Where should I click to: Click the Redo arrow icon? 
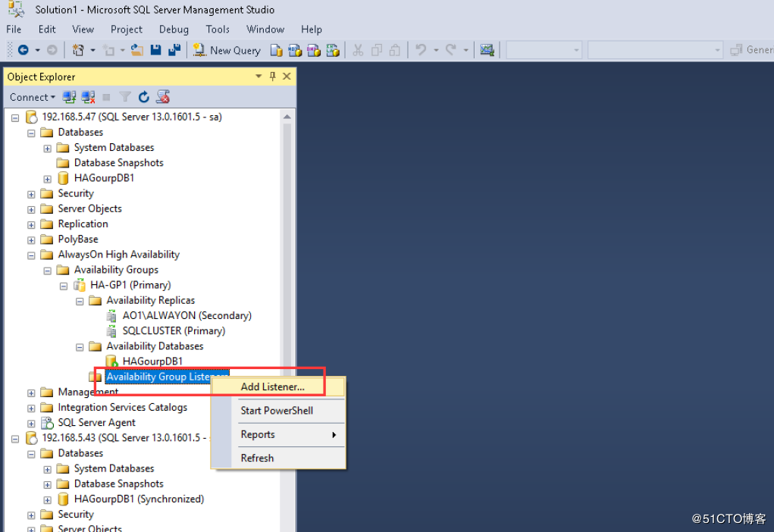click(450, 50)
